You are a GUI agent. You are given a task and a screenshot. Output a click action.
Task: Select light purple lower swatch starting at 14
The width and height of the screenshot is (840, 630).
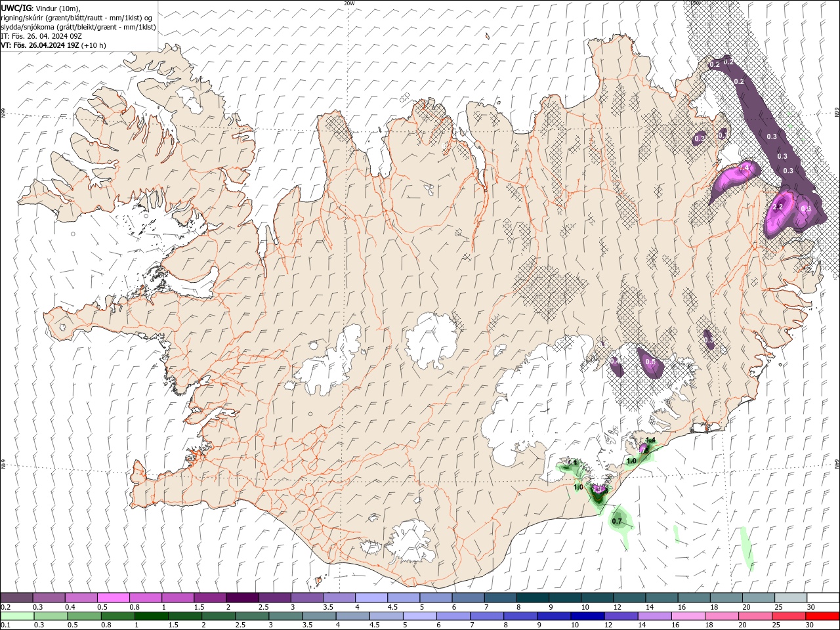[654, 616]
